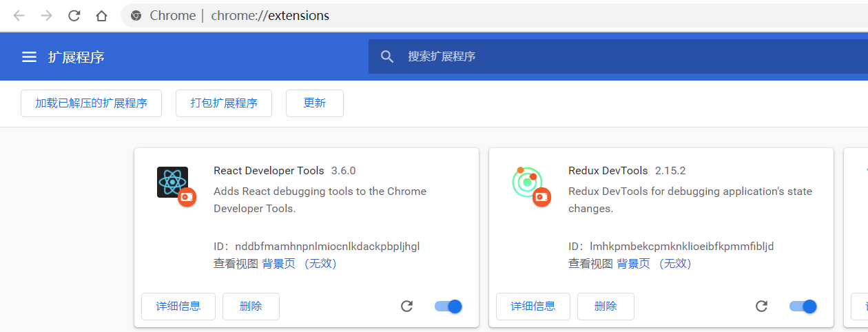Focus the 搜索扩展程序 search field
This screenshot has width=868, height=332.
pyautogui.click(x=618, y=56)
